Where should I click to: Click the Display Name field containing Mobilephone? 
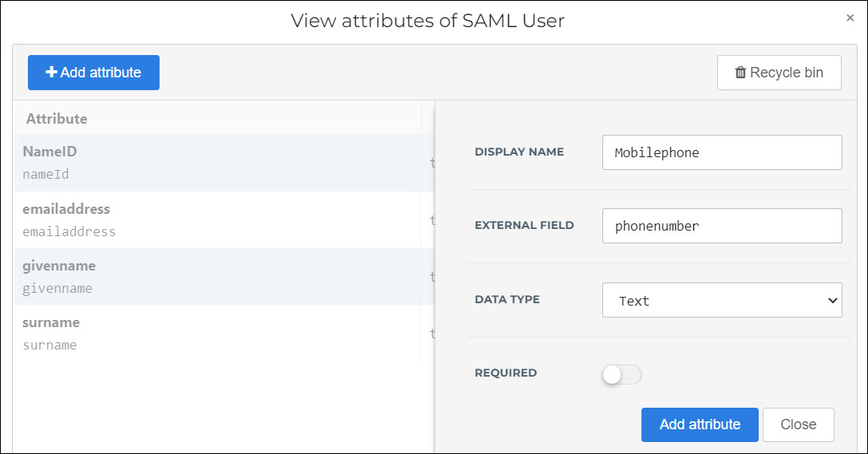pos(722,152)
